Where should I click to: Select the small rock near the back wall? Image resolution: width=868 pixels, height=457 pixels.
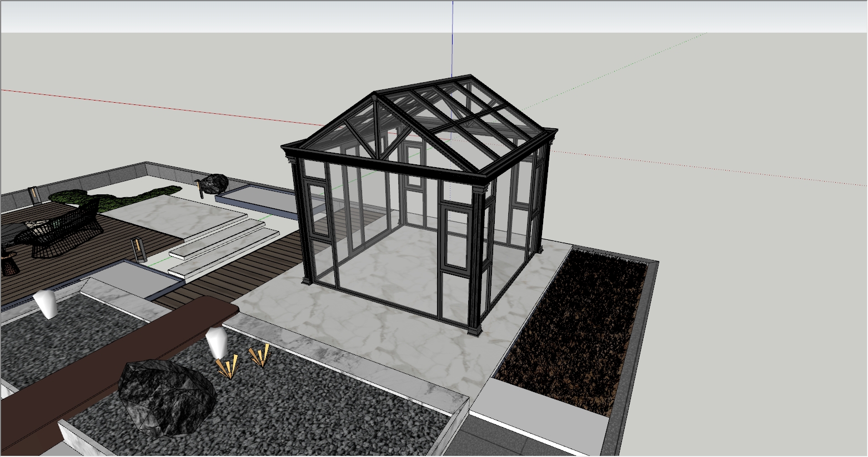214,183
